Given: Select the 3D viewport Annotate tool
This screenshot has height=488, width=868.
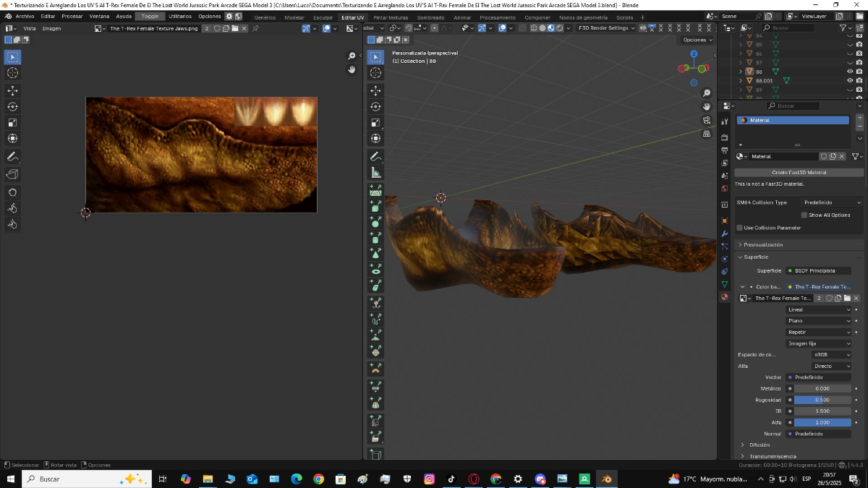Looking at the screenshot, I should 375,156.
